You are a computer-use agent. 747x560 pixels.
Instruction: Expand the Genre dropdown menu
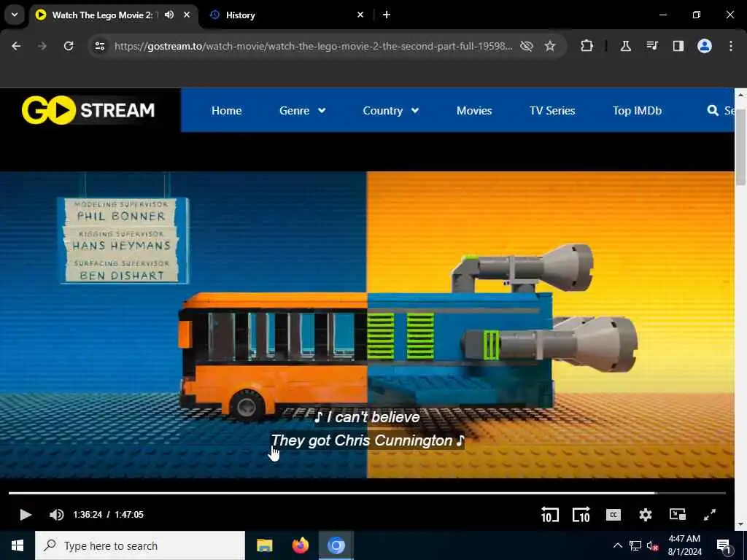(303, 111)
